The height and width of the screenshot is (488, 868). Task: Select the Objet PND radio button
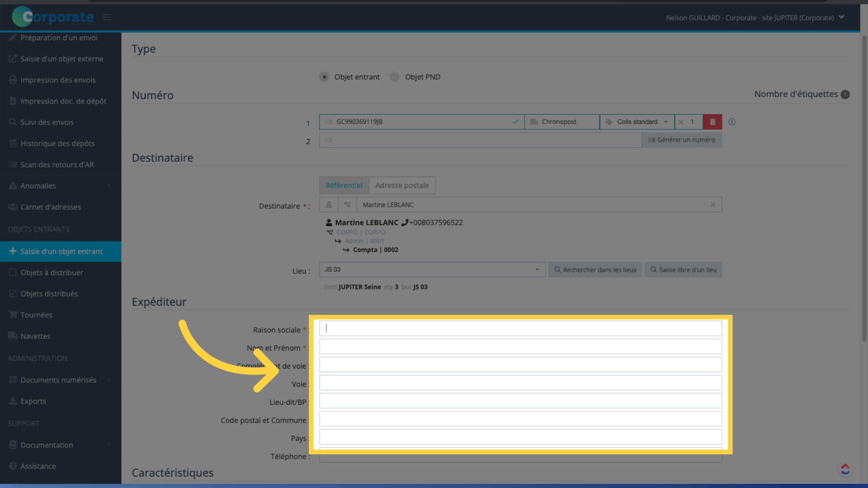(395, 76)
